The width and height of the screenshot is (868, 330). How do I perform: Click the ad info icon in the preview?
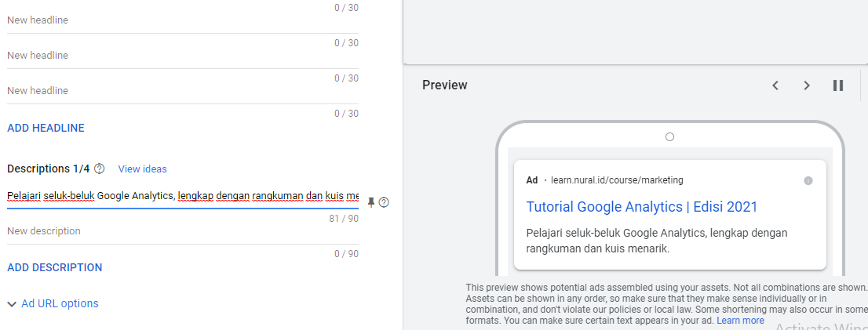(808, 181)
